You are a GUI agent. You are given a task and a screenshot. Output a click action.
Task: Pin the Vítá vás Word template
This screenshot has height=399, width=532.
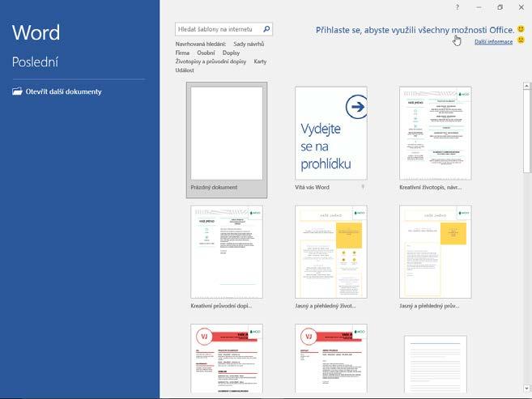click(363, 187)
